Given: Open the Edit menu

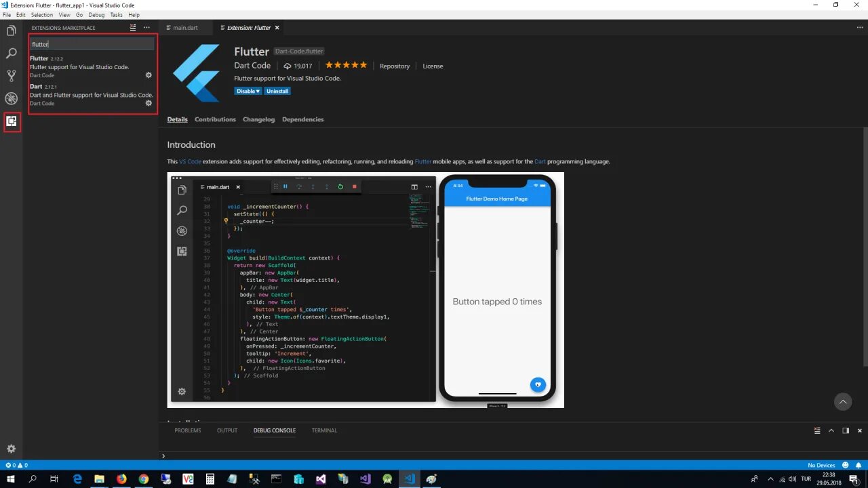Looking at the screenshot, I should click(21, 14).
